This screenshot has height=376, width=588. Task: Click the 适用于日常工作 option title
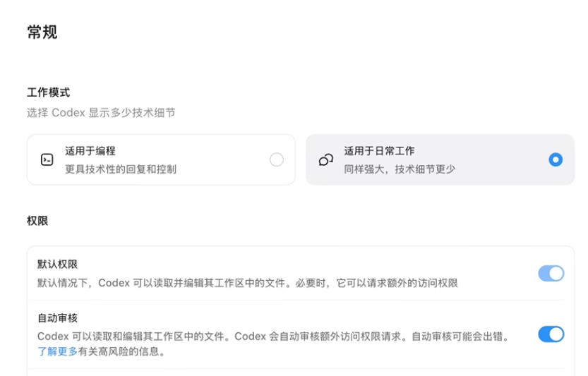coord(379,151)
